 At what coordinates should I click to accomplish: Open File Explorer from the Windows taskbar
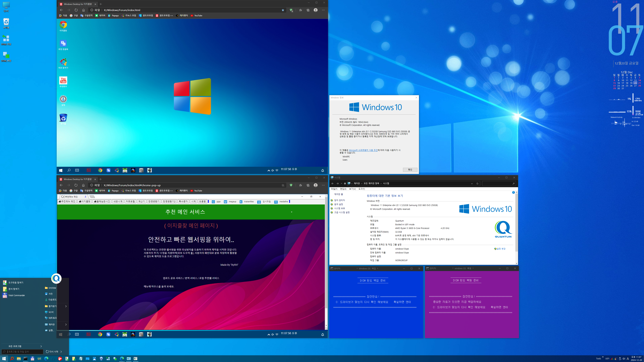19,358
